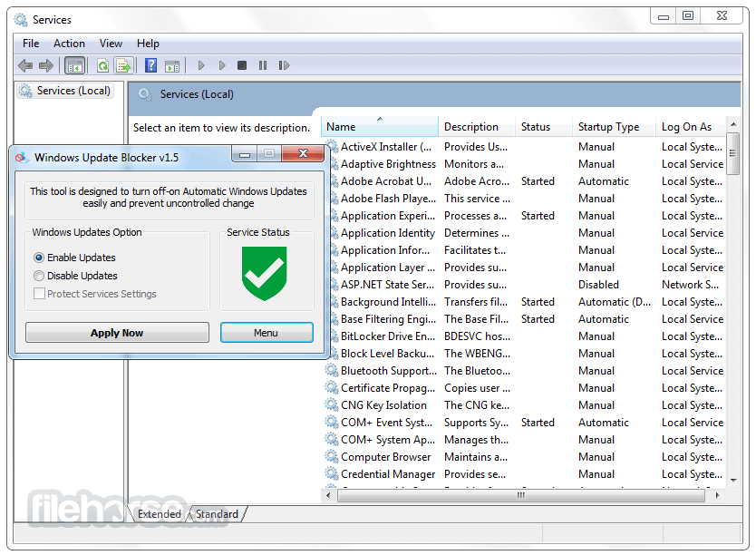756x555 pixels.
Task: Click the horizontal scrollbar thumb
Action: pos(520,495)
